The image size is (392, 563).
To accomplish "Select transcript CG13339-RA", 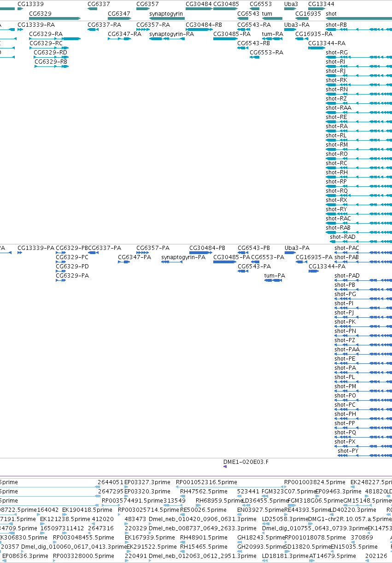I will coord(36,24).
